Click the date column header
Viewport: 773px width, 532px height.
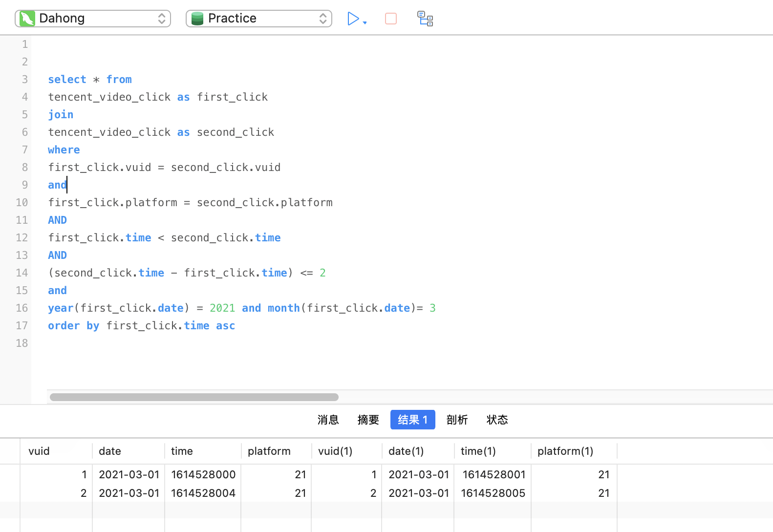point(129,451)
